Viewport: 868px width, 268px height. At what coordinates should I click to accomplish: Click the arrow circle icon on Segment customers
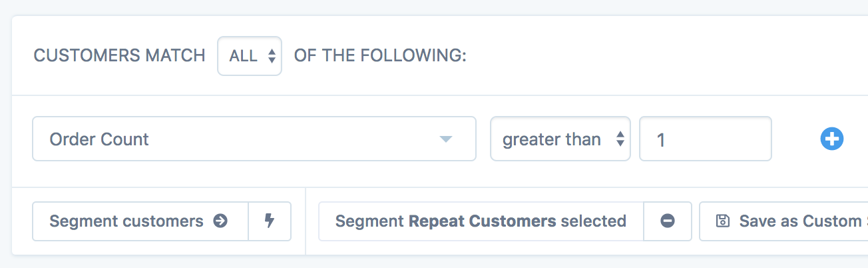click(220, 221)
